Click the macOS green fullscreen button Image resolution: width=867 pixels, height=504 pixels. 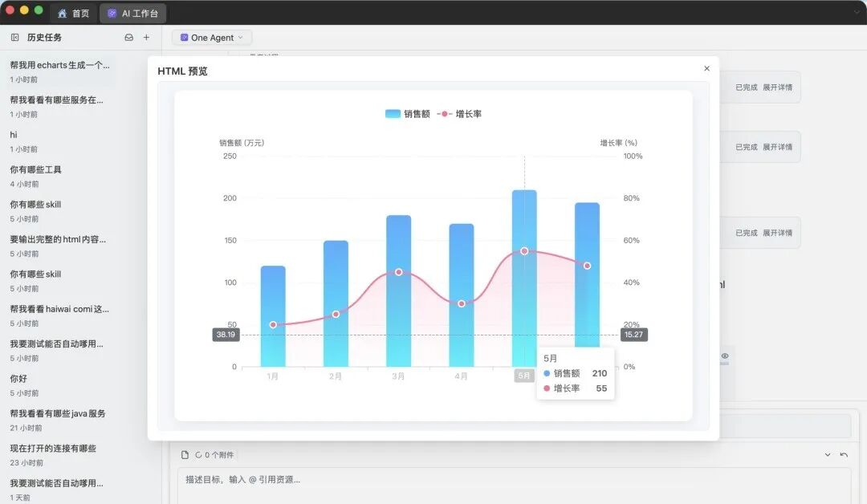39,10
